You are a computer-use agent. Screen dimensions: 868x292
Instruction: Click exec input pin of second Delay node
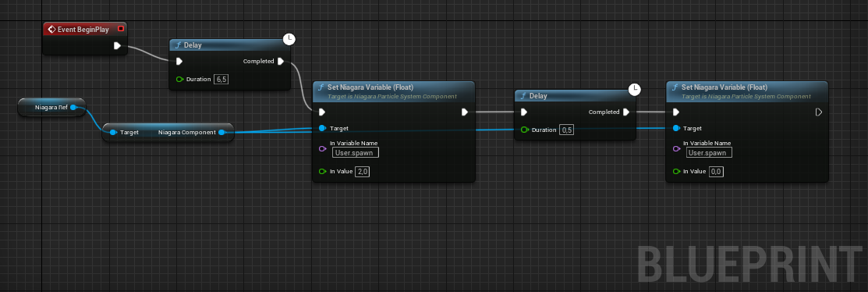click(523, 112)
